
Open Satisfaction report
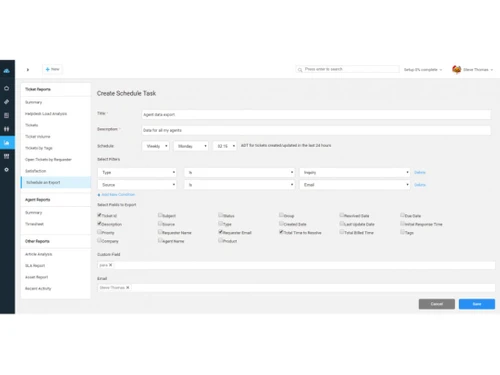point(36,171)
